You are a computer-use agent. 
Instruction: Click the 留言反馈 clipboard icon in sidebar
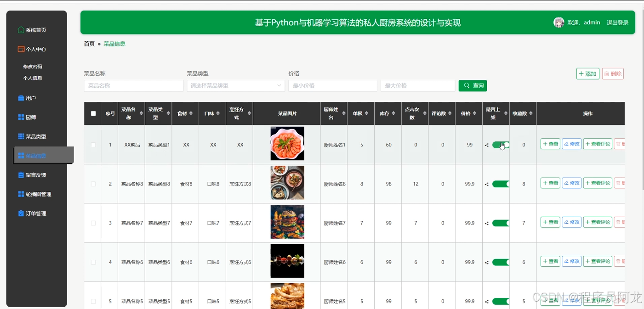(x=21, y=175)
